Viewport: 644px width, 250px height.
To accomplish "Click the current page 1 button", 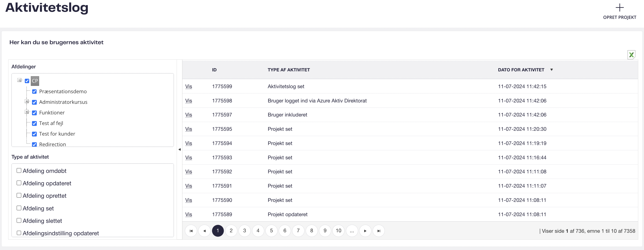I will coord(218,231).
